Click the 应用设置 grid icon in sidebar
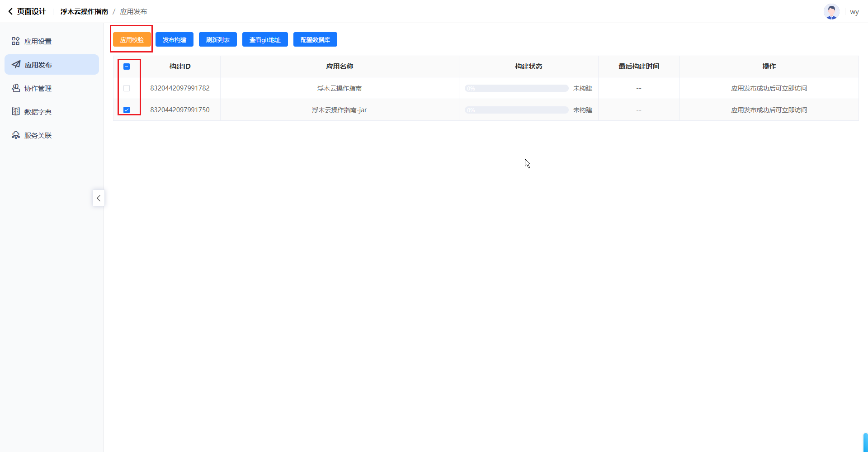Image resolution: width=868 pixels, height=452 pixels. pyautogui.click(x=16, y=41)
